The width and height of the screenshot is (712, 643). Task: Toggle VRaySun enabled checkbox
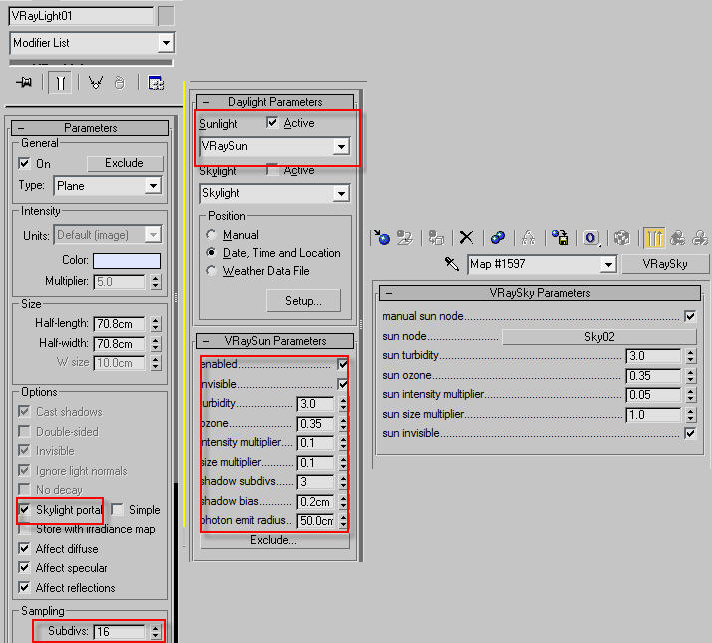(x=343, y=364)
